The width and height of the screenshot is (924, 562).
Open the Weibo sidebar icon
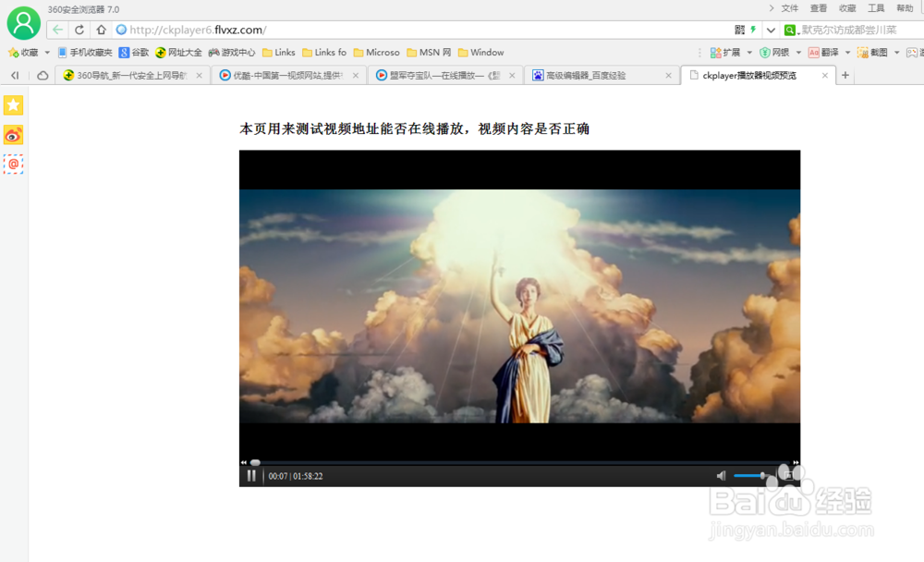(x=13, y=135)
